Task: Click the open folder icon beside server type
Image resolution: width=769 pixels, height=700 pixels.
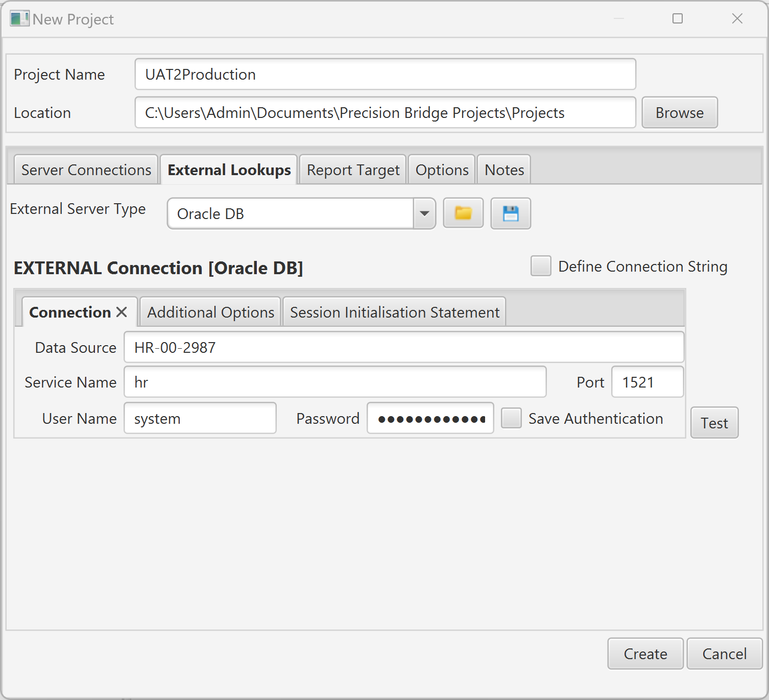Action: coord(462,213)
